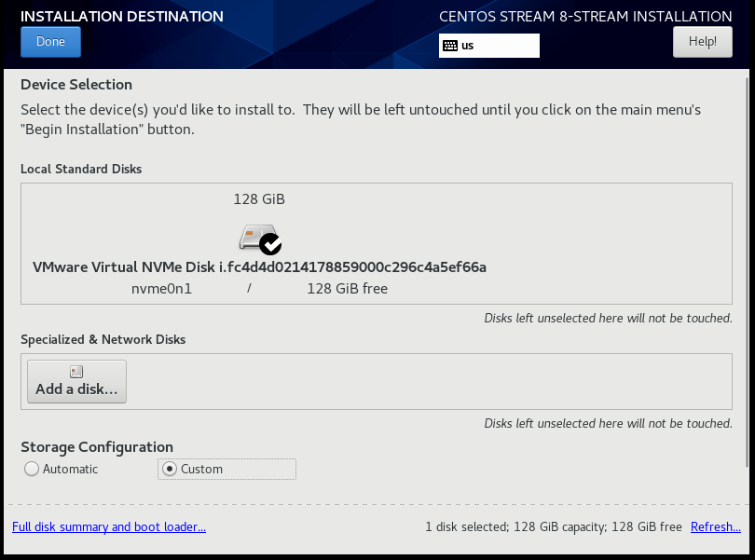Viewport: 755px width, 560px height.
Task: Click the VMware Virtual NVMe Disk name label
Action: click(x=259, y=267)
